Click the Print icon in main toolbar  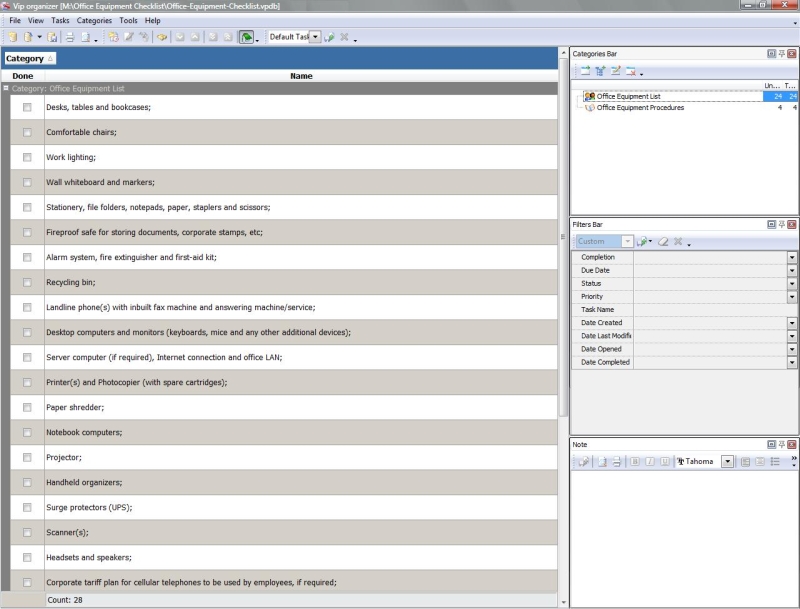click(x=70, y=37)
